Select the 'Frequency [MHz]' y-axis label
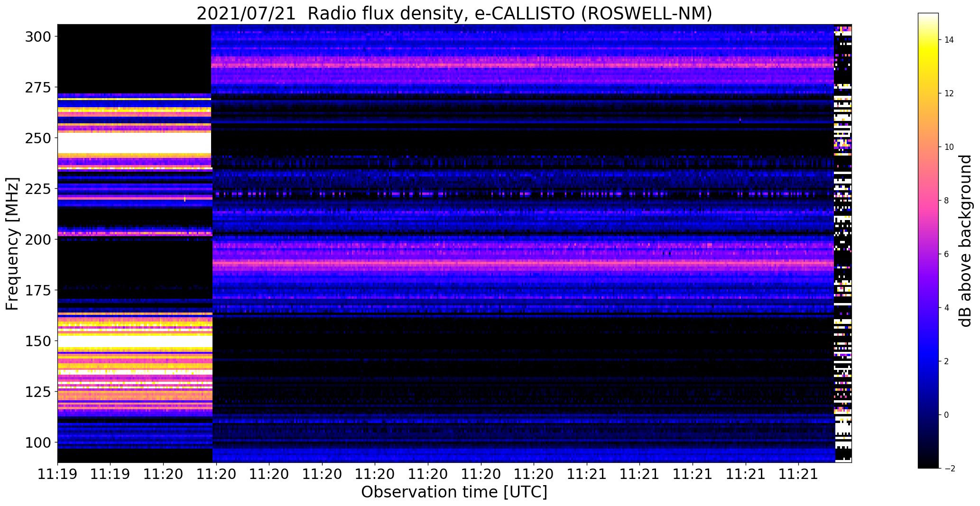The width and height of the screenshot is (980, 506). tap(12, 244)
